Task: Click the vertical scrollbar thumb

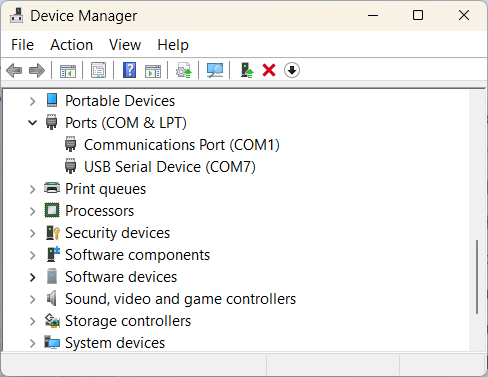Action: tap(477, 277)
